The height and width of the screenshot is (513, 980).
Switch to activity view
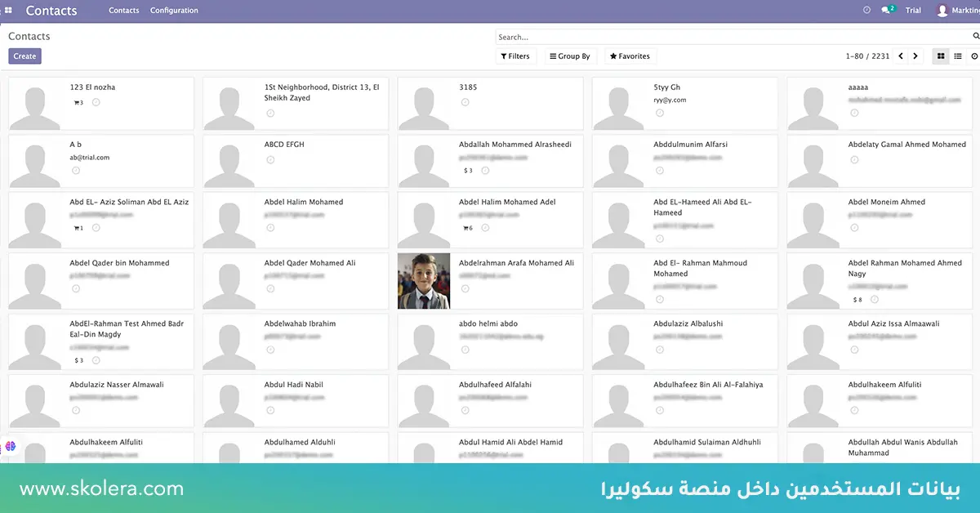click(973, 56)
